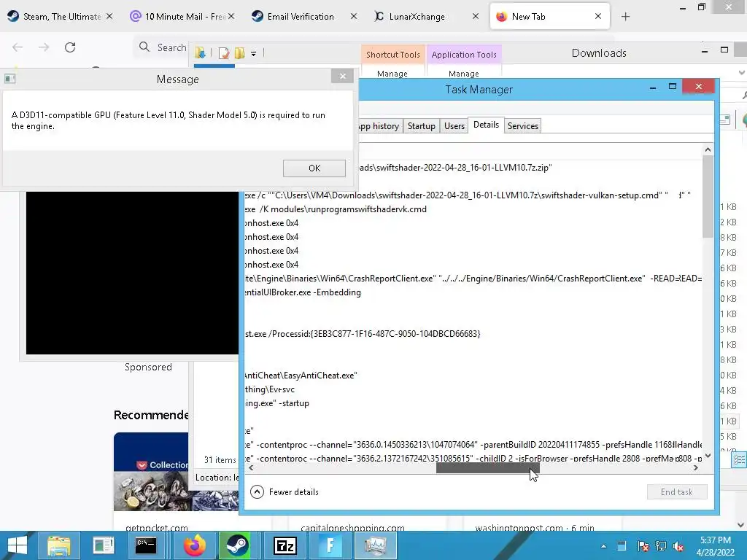
Task: Select the Processid {3EB3C877...} row
Action: [473, 334]
